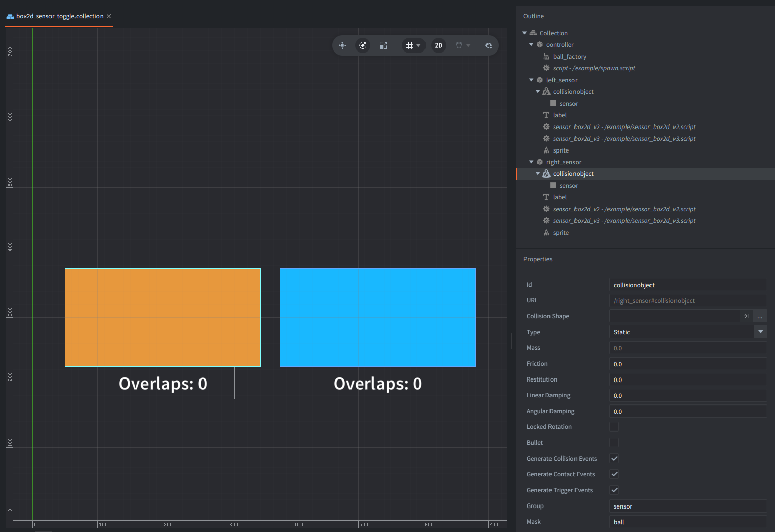This screenshot has height=532, width=775.
Task: Enable the Bullet checkbox
Action: [x=614, y=443]
